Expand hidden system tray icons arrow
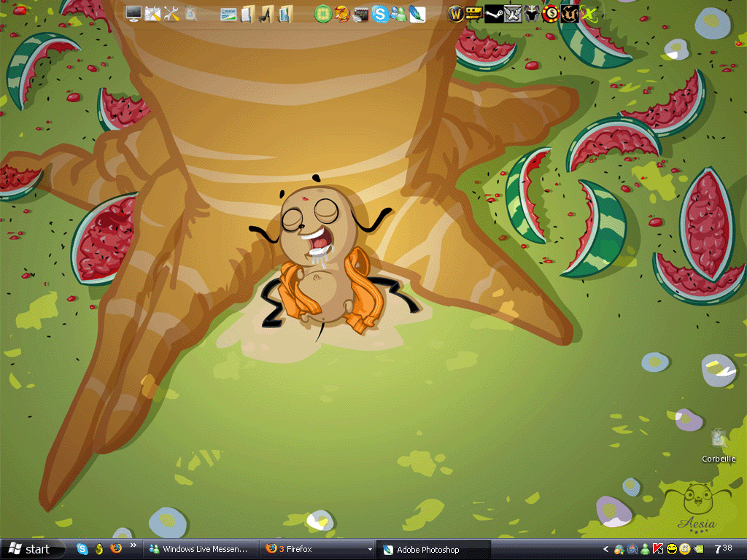This screenshot has width=747, height=560. pyautogui.click(x=605, y=550)
